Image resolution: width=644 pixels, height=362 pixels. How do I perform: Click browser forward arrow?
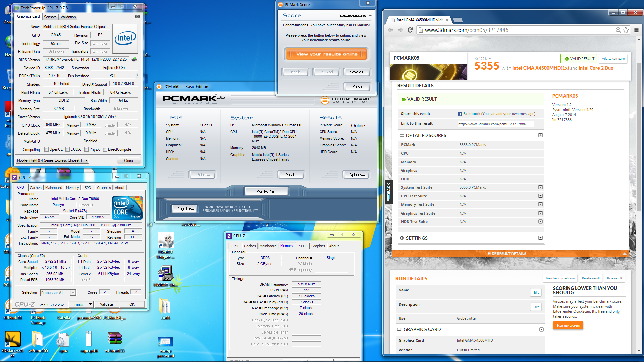click(400, 30)
